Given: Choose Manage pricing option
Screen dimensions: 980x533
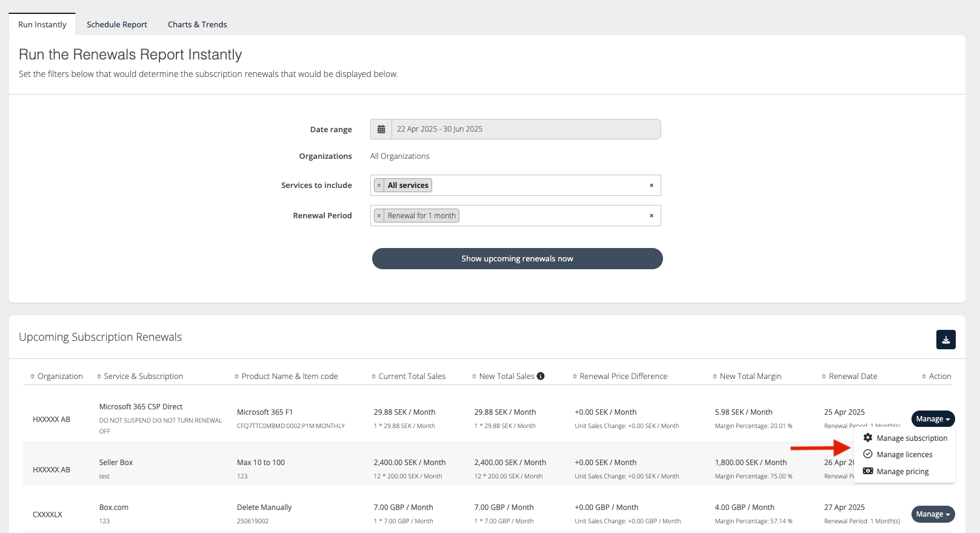Looking at the screenshot, I should pyautogui.click(x=902, y=472).
